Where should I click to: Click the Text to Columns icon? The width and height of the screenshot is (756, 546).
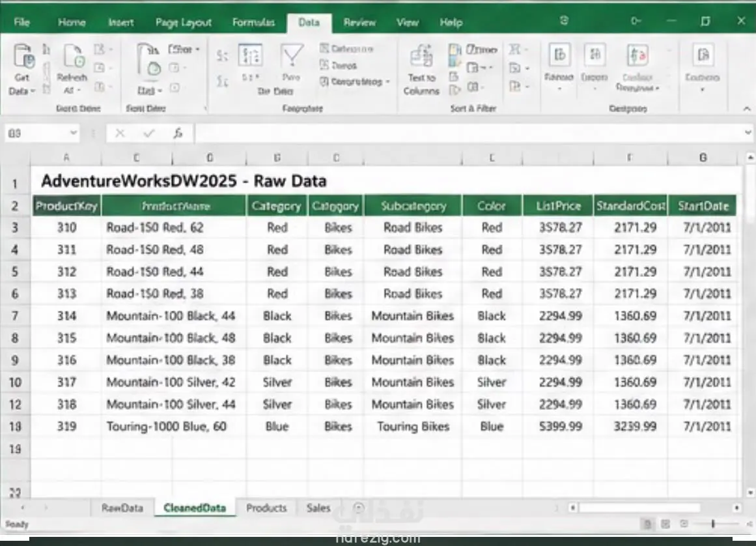pyautogui.click(x=421, y=56)
